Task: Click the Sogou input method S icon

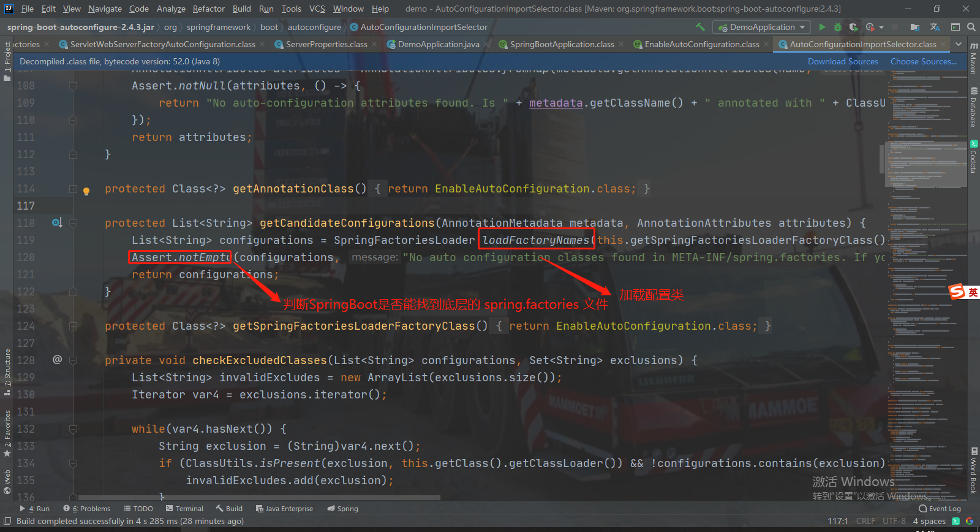Action: 956,292
